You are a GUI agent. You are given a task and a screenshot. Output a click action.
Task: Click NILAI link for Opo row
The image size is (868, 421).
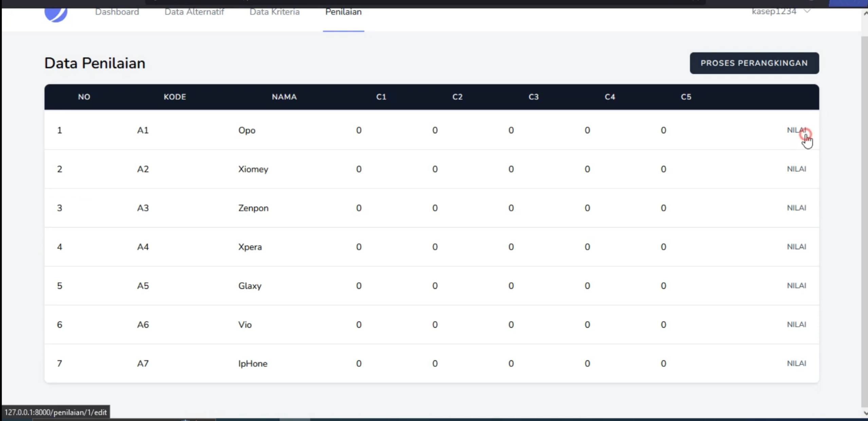(x=796, y=130)
